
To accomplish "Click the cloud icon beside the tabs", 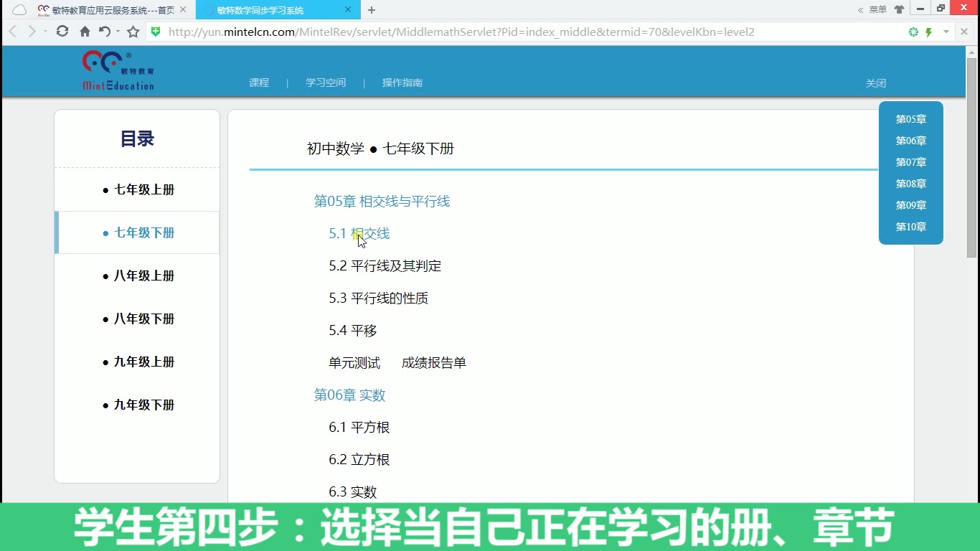I will point(19,10).
